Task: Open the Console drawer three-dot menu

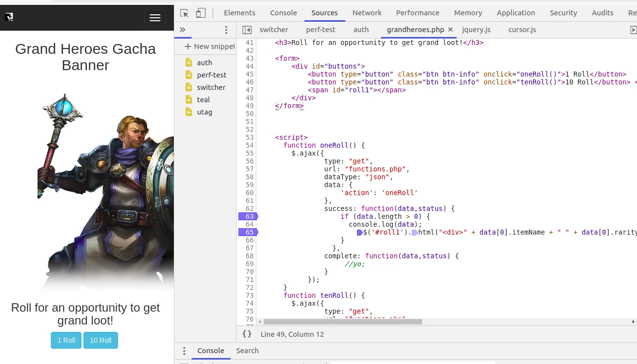Action: click(184, 351)
